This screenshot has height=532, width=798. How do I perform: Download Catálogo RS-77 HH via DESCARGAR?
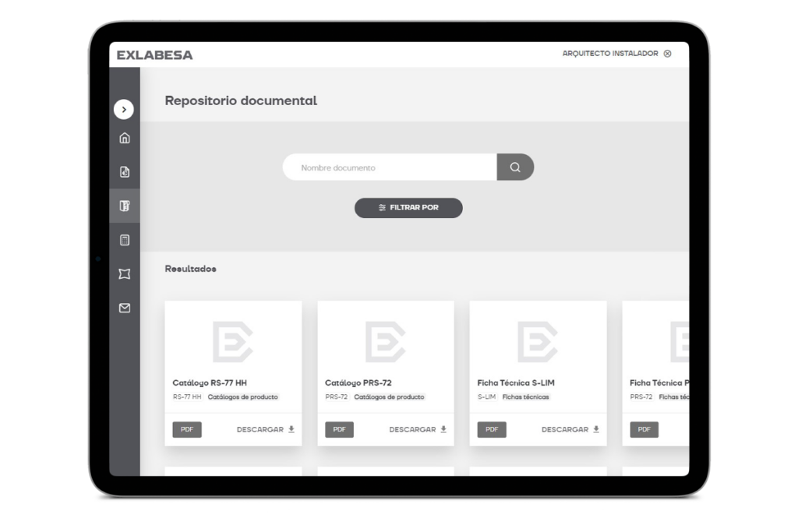point(265,429)
